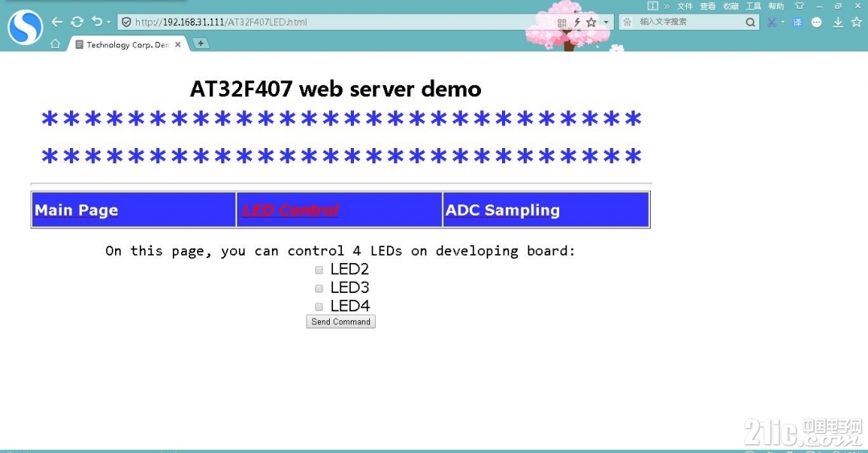Click the Sogou browser logo
This screenshot has width=868, height=453.
point(25,27)
